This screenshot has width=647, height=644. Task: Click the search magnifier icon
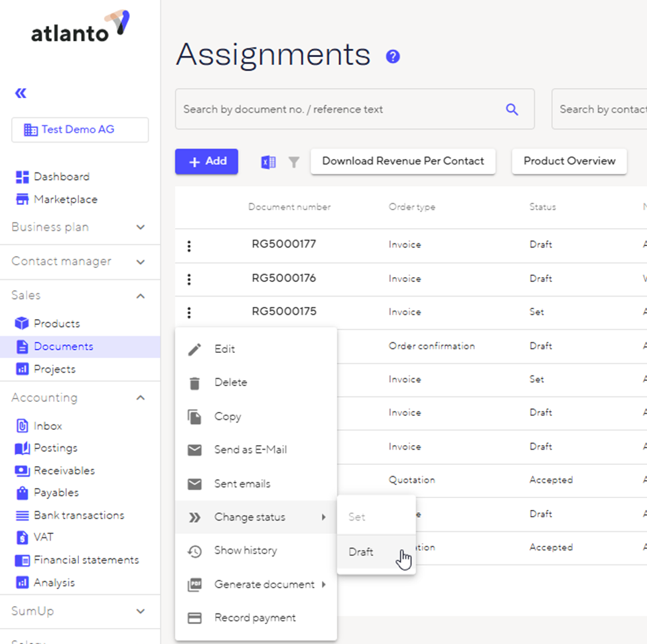point(512,109)
